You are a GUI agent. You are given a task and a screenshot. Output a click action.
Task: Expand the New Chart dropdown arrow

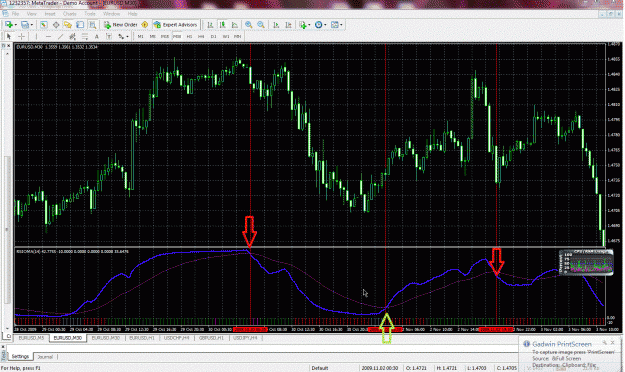tap(16, 25)
